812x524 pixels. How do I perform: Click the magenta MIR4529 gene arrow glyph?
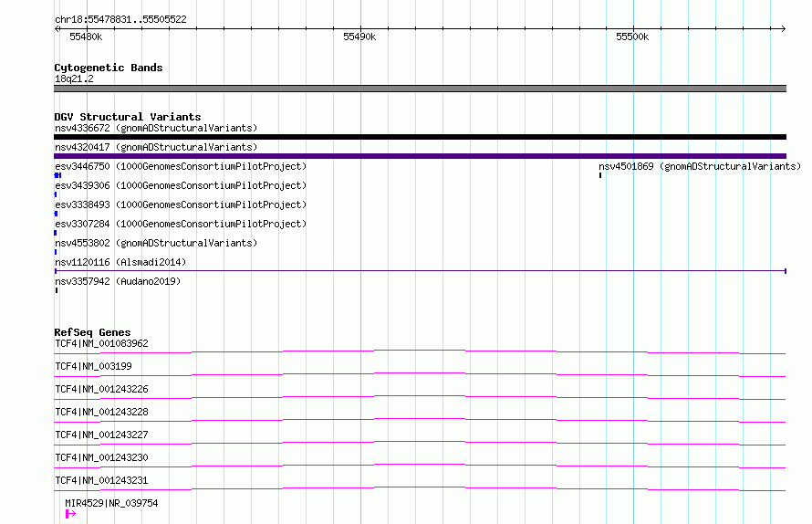point(71,514)
